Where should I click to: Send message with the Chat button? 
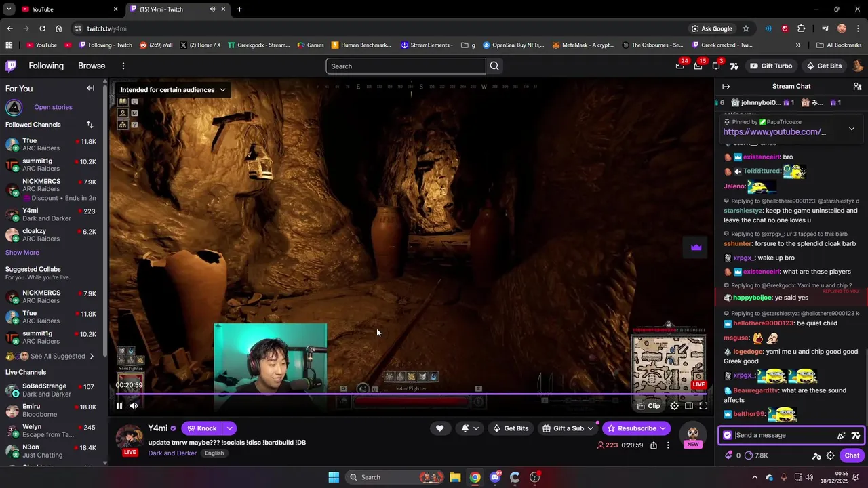tap(852, 455)
